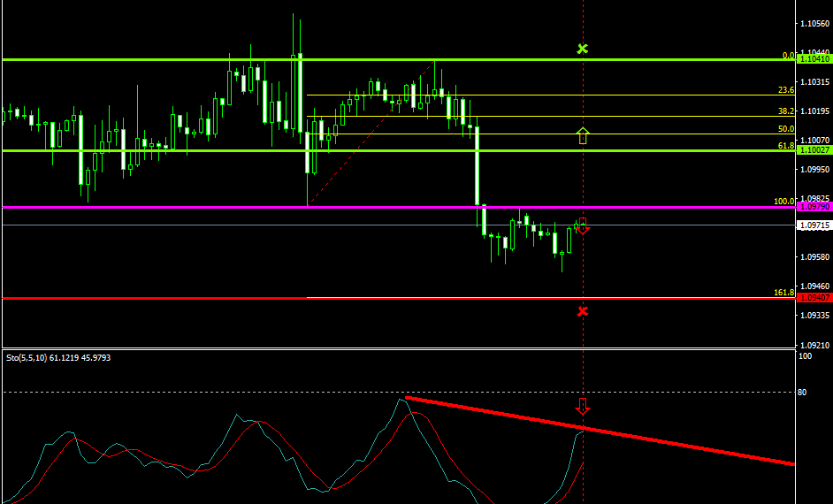Select the Fibonacci 100.0 level label
The image size is (833, 504).
(x=783, y=202)
